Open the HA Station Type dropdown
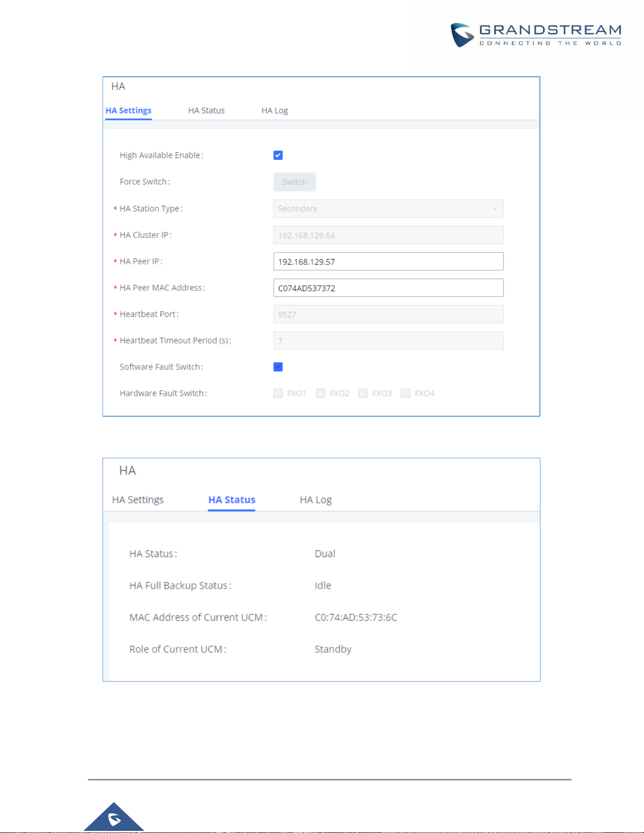 coord(389,209)
